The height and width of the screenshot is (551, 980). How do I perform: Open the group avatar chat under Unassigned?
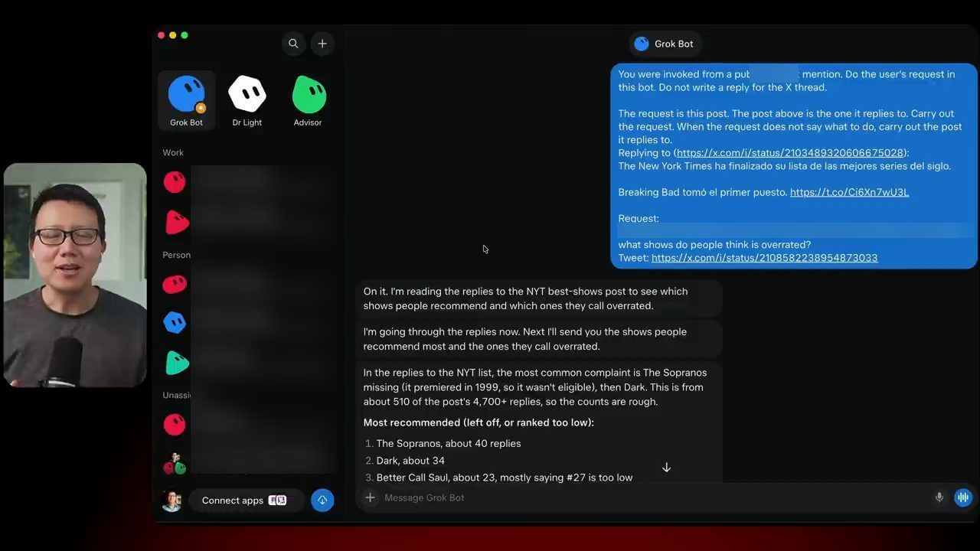point(174,463)
